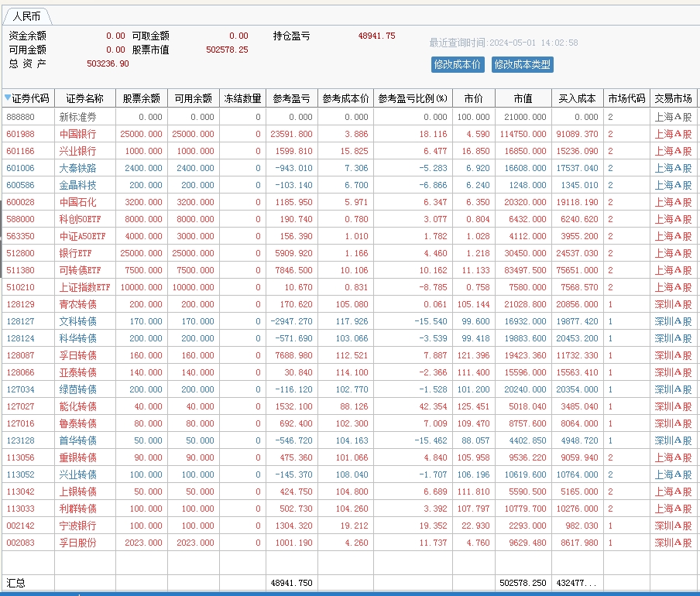Select the 利群转债 bond name

pyautogui.click(x=77, y=509)
